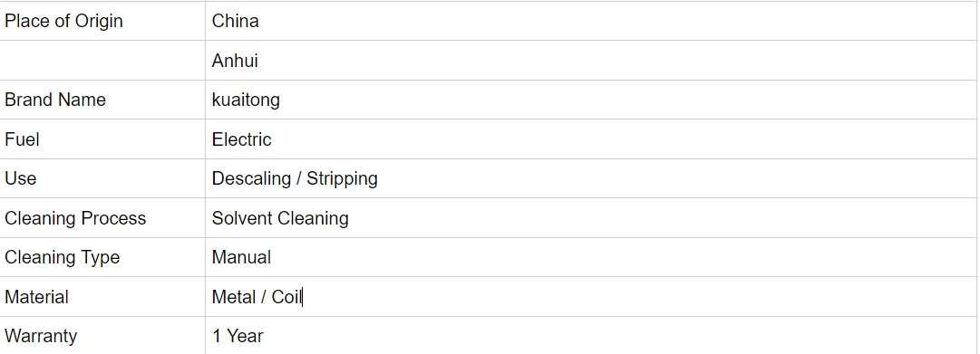
Task: Click the Use label cell
Action: pos(102,178)
